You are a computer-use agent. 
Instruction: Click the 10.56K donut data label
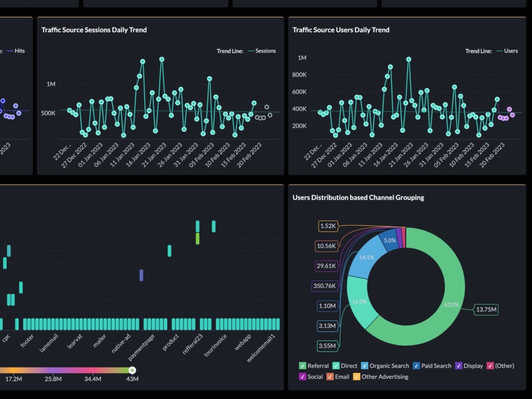click(326, 246)
